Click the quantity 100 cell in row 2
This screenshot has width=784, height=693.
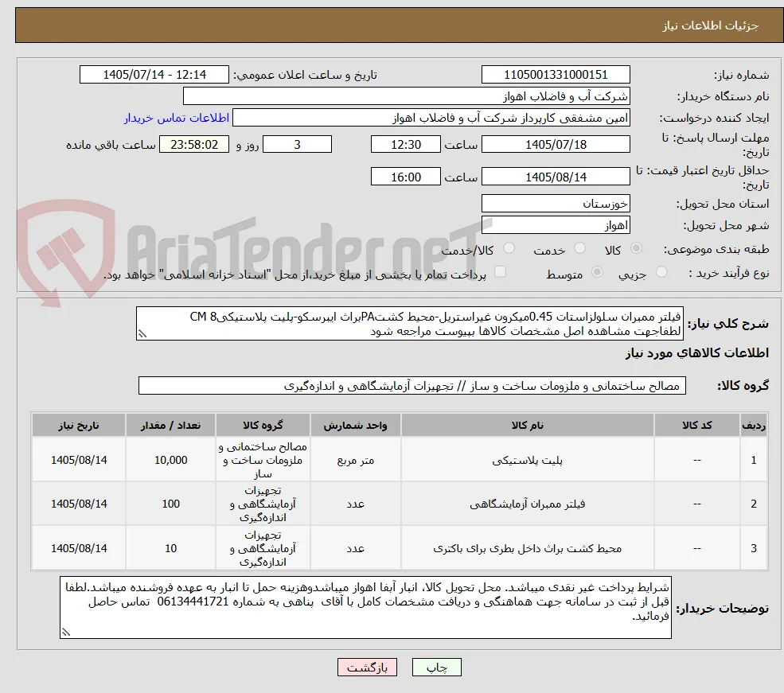point(170,504)
